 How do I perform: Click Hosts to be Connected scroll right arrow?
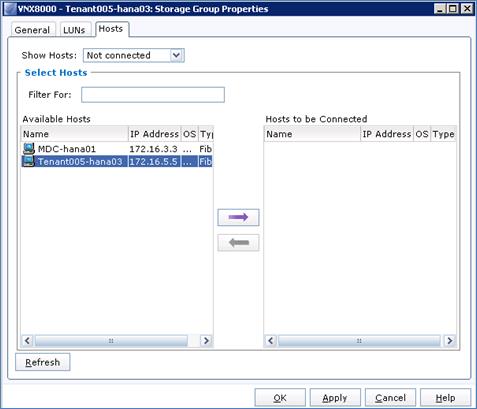coord(450,341)
